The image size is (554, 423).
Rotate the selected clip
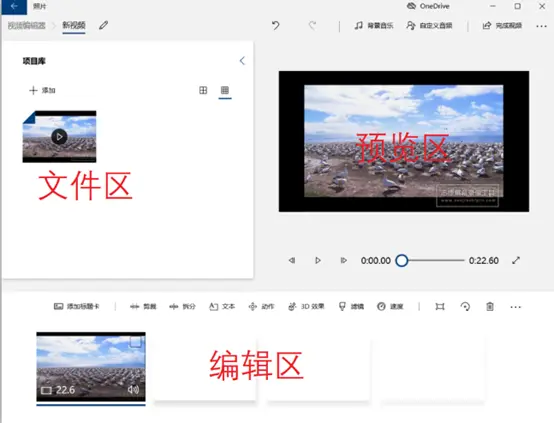click(465, 306)
